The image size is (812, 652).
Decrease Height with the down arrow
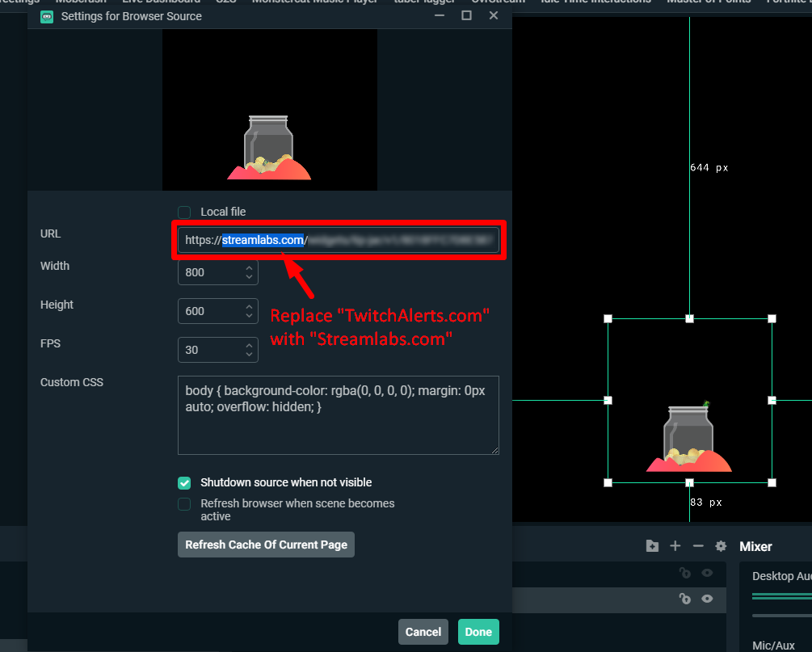(249, 316)
